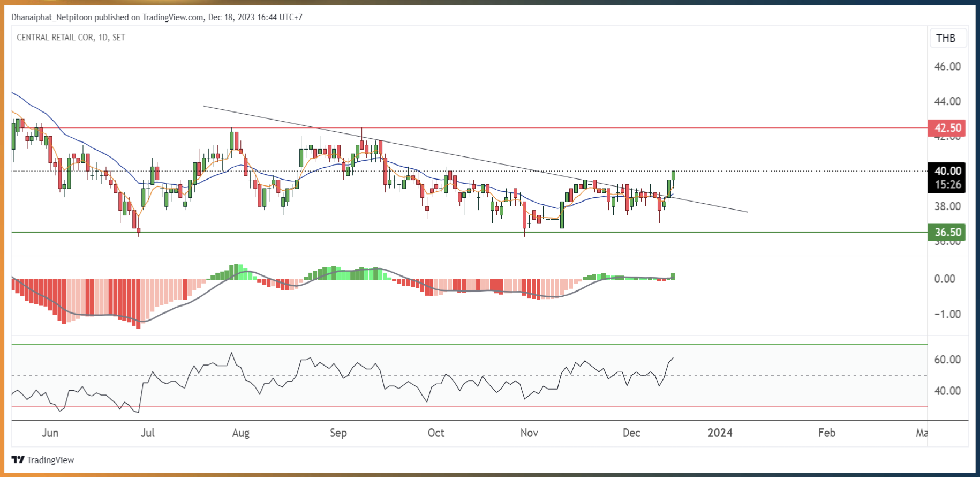Image resolution: width=980 pixels, height=477 pixels.
Task: Click the Feb label on time axis
Action: (827, 433)
